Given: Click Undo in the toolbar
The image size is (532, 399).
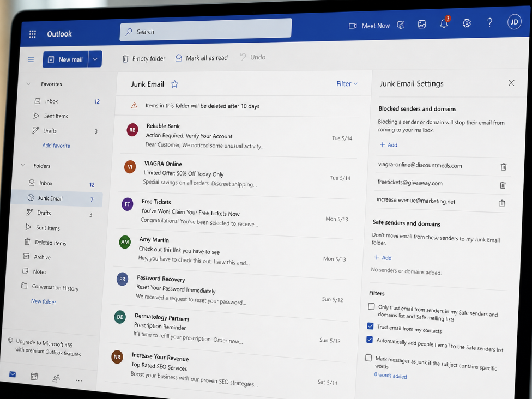Looking at the screenshot, I should click(253, 57).
